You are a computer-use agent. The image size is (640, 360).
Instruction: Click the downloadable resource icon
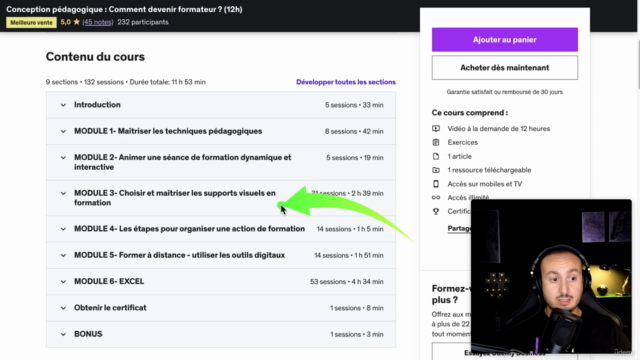tap(436, 170)
